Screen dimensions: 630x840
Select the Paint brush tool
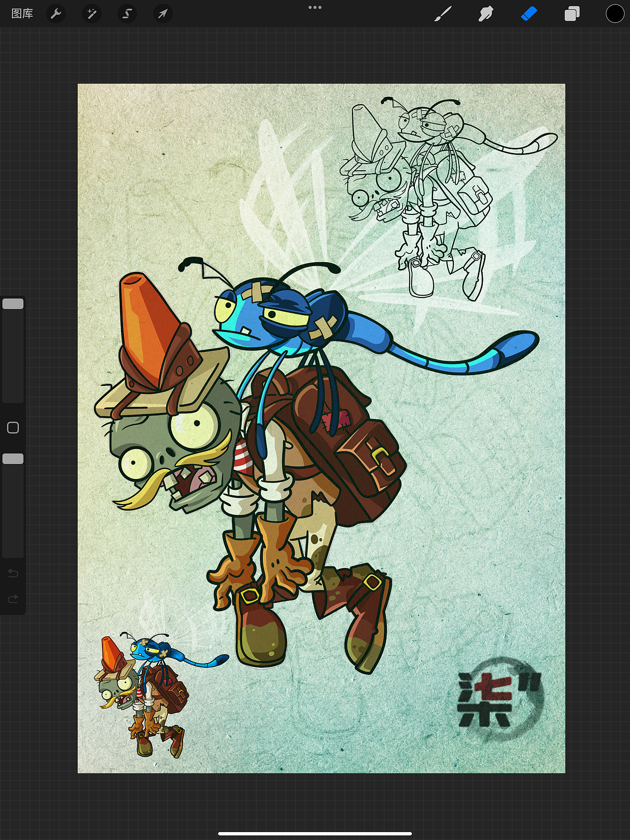pos(443,14)
